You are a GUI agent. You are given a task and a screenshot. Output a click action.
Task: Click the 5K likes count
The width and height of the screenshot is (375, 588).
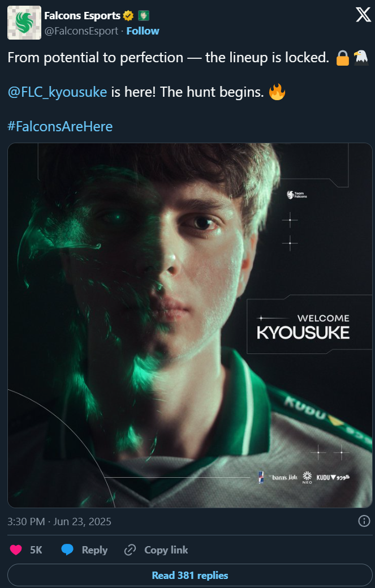pyautogui.click(x=36, y=550)
